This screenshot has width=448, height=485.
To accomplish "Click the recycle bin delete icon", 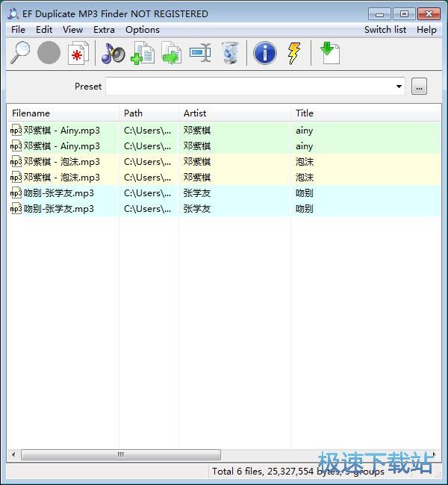I will 230,53.
